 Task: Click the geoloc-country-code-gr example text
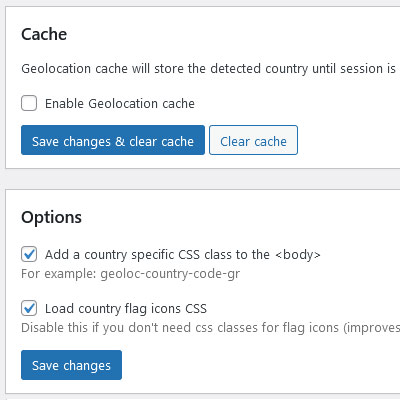(x=170, y=274)
